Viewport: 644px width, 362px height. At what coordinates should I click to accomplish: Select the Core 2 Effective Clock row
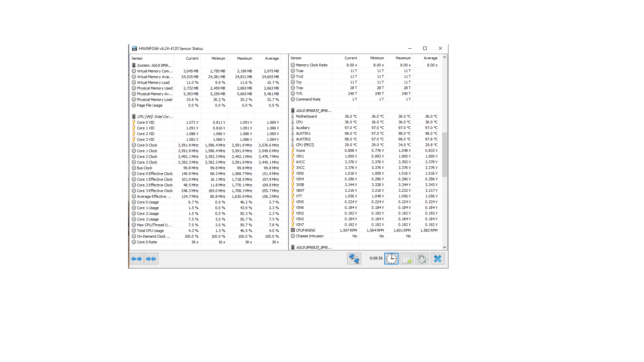(205, 185)
